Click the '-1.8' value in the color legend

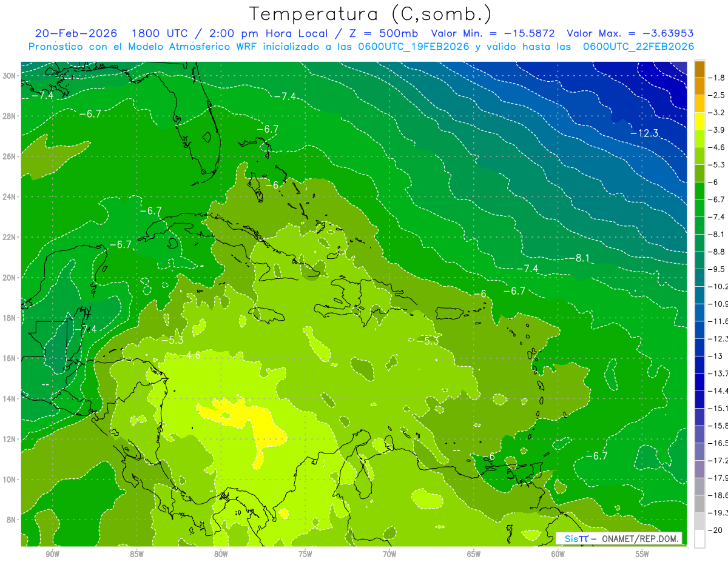pos(718,78)
